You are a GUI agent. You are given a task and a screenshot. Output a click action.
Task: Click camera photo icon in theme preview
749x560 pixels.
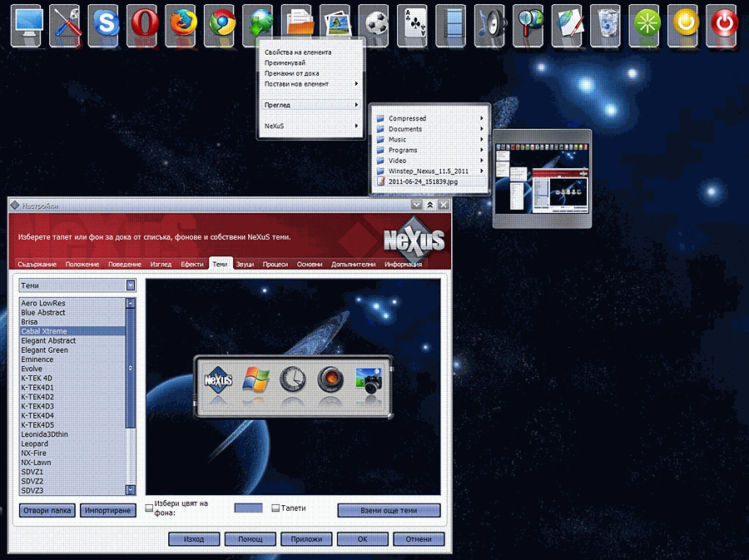click(369, 380)
